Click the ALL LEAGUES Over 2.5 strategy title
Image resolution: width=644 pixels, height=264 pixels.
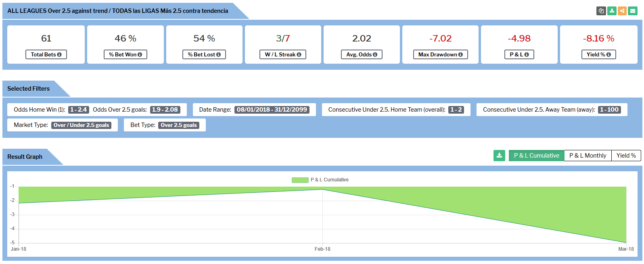point(117,11)
